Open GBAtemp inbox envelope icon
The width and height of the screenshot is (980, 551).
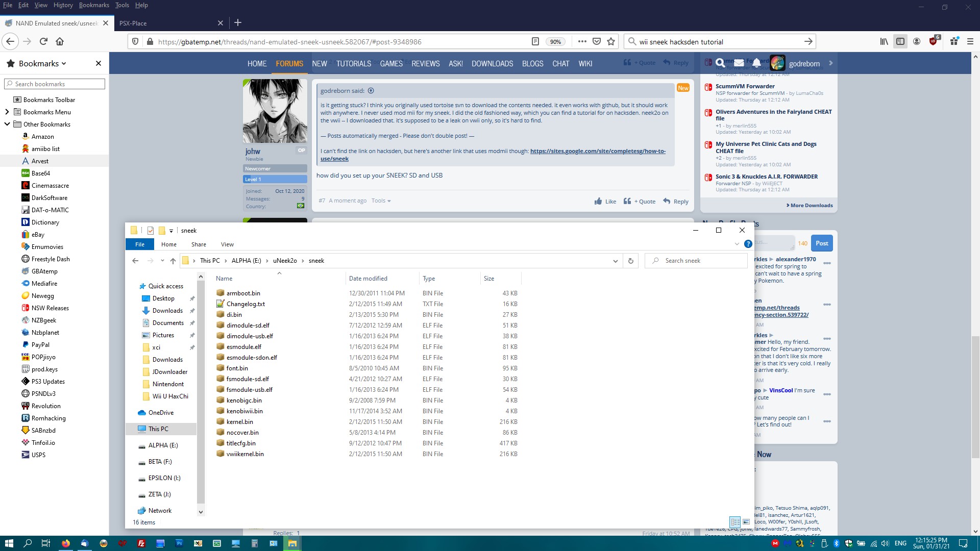click(739, 63)
